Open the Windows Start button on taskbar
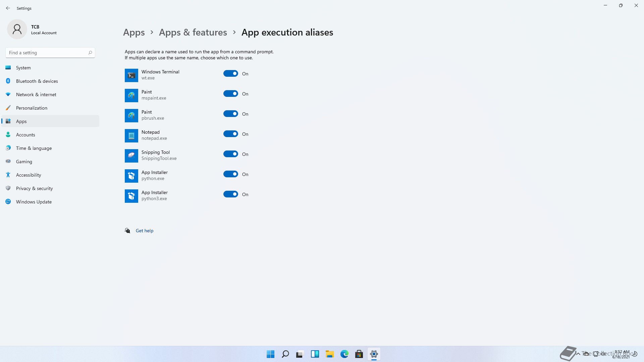This screenshot has width=644, height=362. tap(271, 354)
